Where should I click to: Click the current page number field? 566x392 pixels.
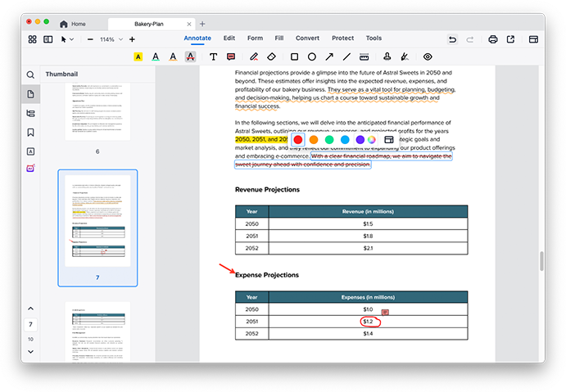tap(30, 324)
